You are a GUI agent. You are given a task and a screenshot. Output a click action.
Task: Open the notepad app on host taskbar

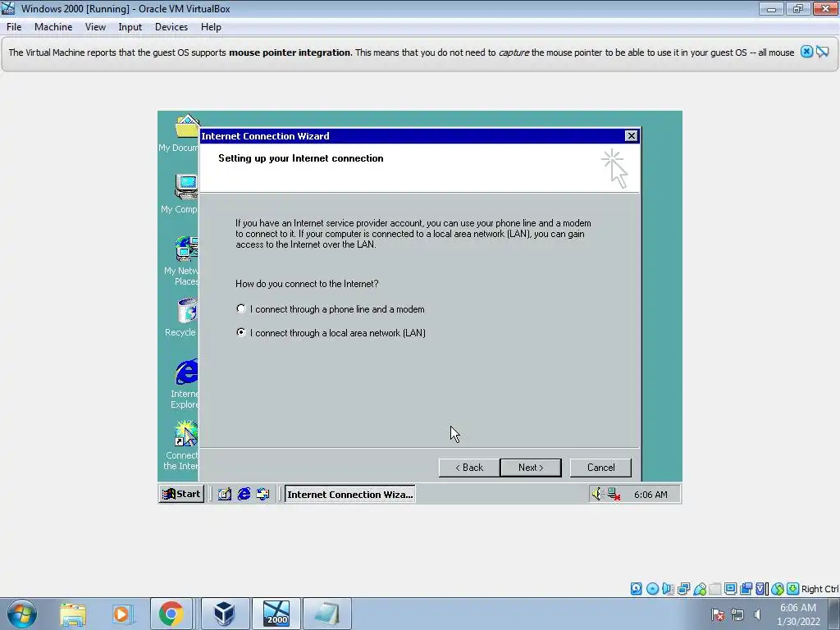(327, 614)
